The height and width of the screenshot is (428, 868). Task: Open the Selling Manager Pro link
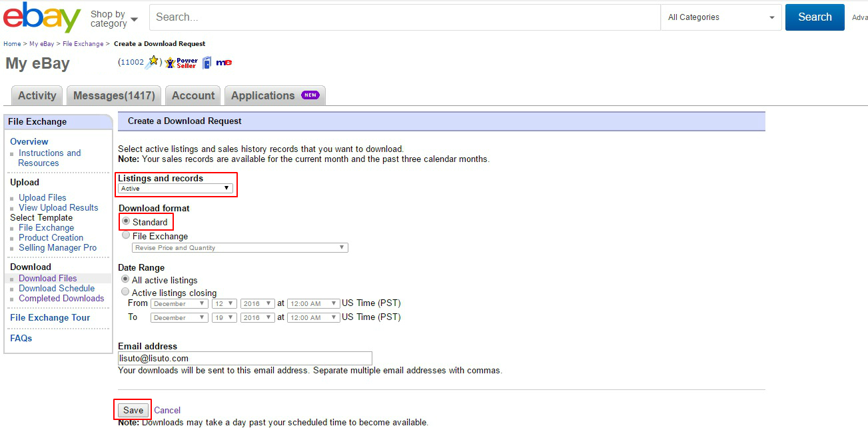[x=58, y=247]
